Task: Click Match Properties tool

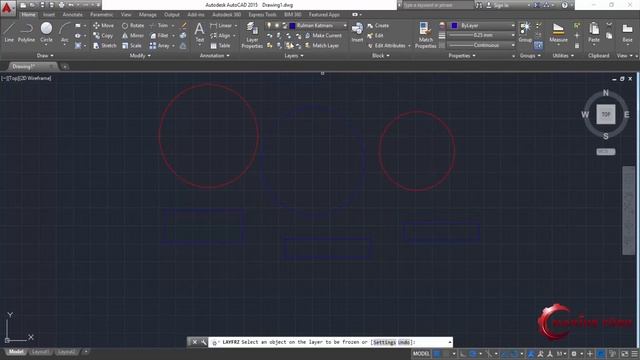Action: (x=425, y=35)
